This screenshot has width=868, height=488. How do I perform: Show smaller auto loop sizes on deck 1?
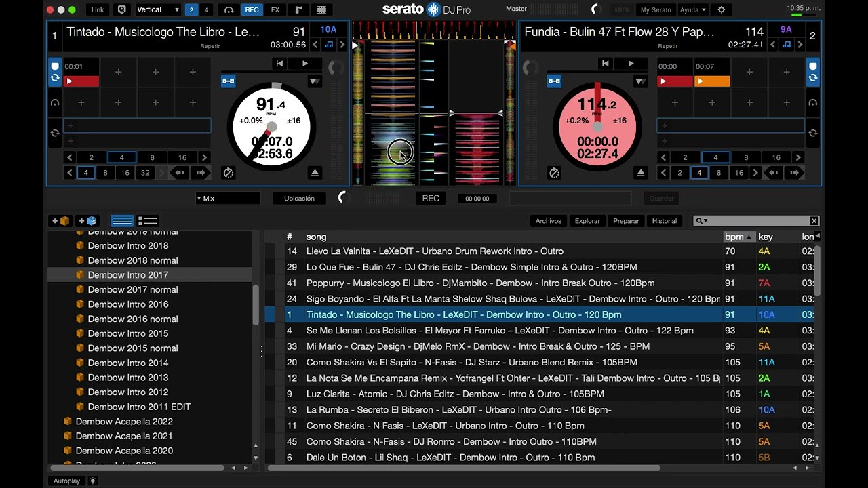coord(69,157)
